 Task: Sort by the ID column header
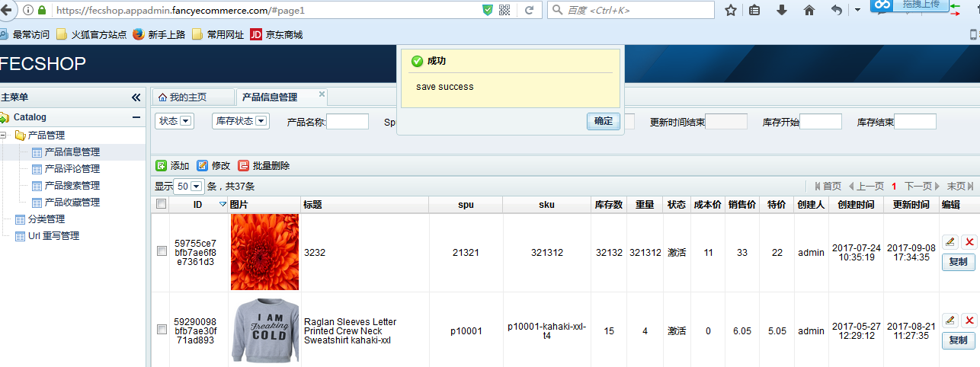[x=198, y=205]
